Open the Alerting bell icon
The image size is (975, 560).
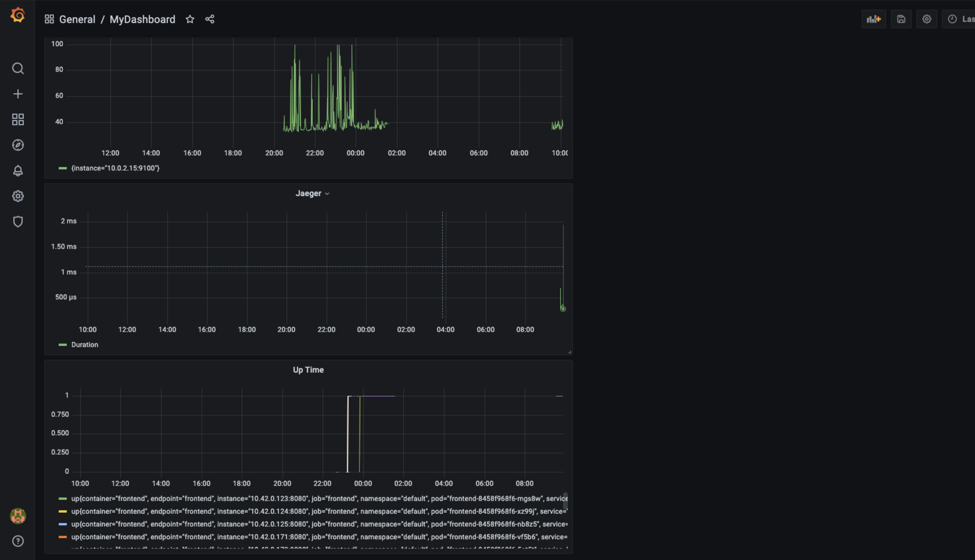click(x=18, y=170)
